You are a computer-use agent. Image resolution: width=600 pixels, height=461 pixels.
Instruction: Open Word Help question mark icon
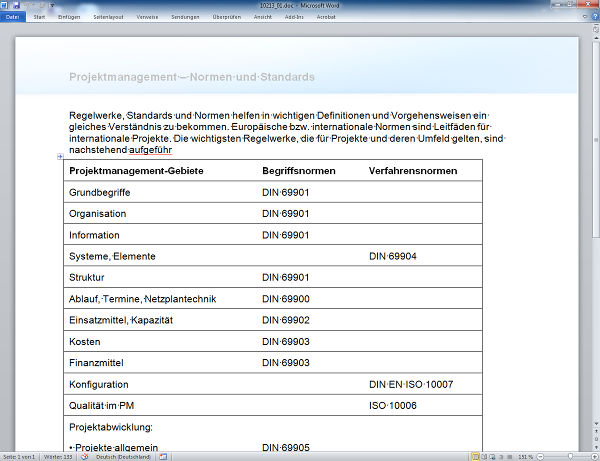pos(593,17)
